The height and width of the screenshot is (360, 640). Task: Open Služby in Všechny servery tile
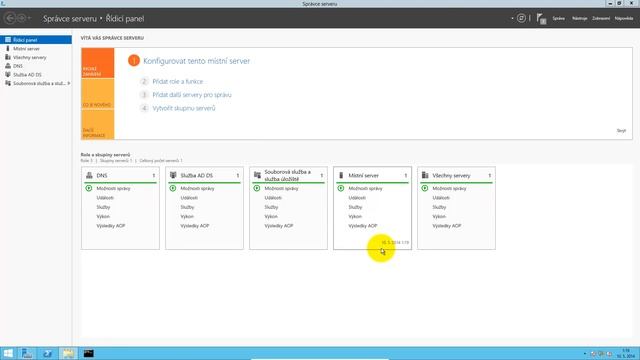[x=439, y=207]
